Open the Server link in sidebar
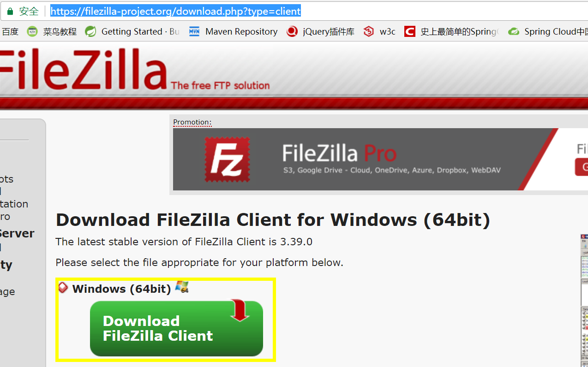 coord(17,233)
